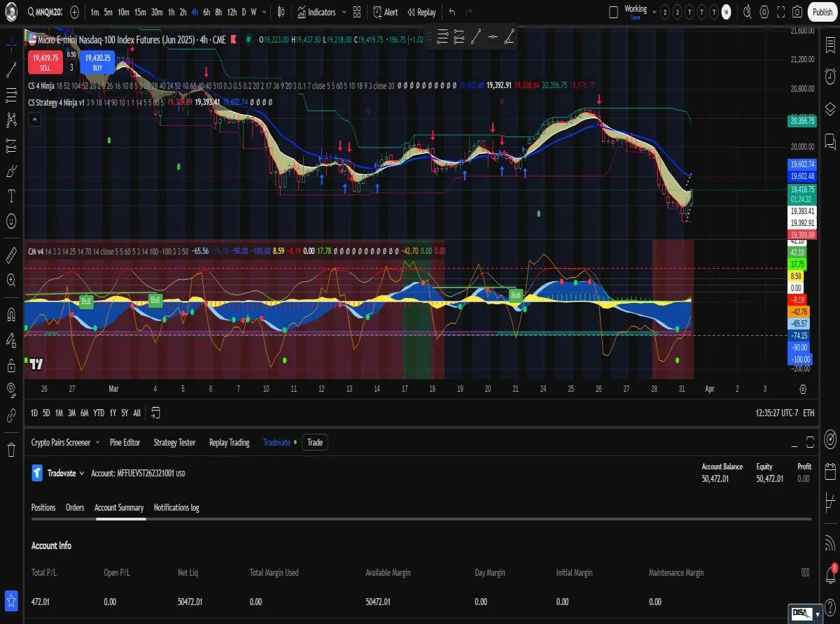This screenshot has height=624, width=840.
Task: Open the alerts clock panel
Action: click(829, 76)
